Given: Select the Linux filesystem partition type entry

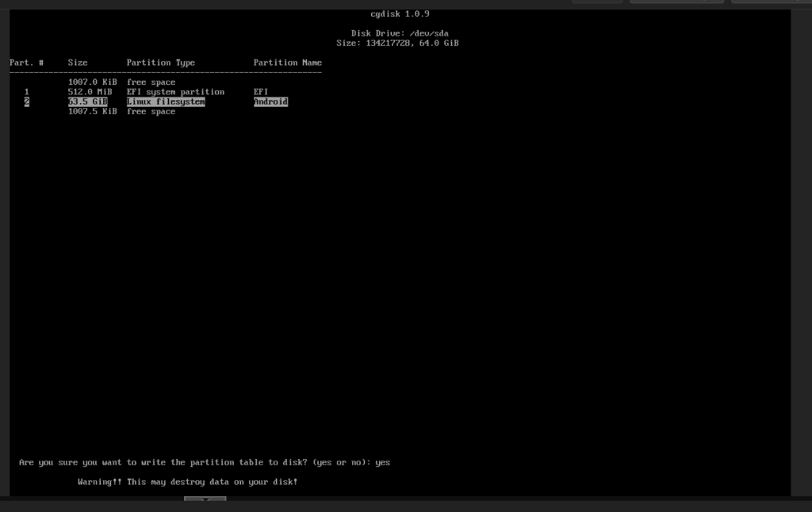Looking at the screenshot, I should [x=166, y=102].
